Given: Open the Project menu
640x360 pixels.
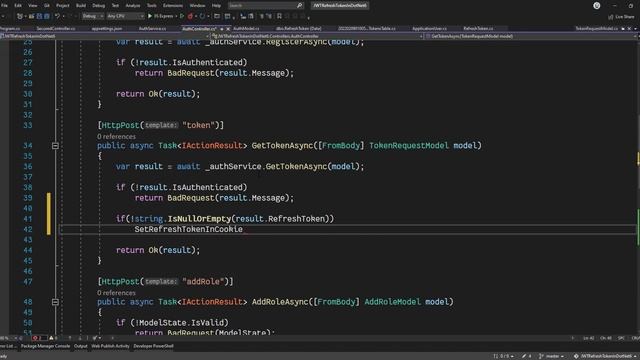Looking at the screenshot, I should 62,6.
